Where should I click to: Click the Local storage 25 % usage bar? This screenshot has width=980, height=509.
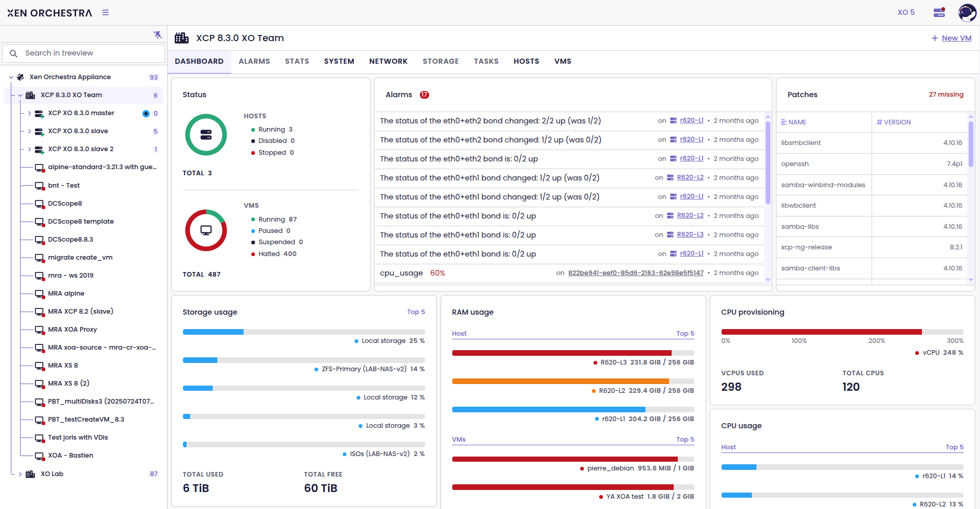304,332
